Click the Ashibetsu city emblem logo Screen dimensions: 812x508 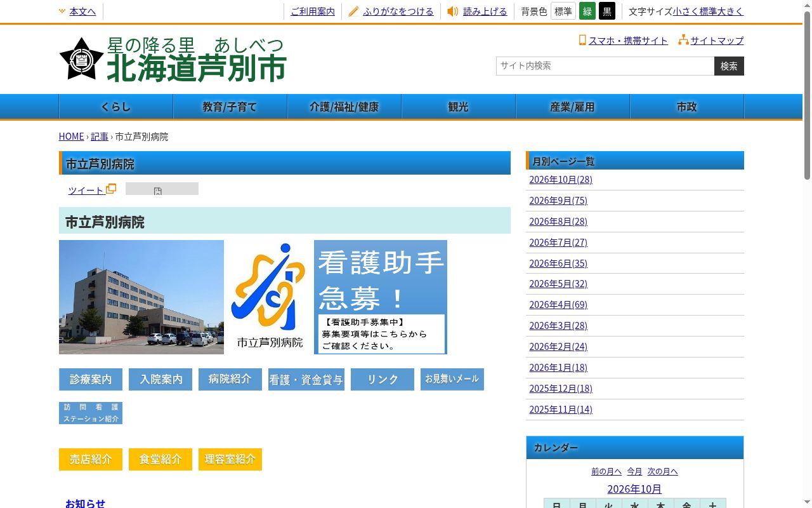(82, 59)
